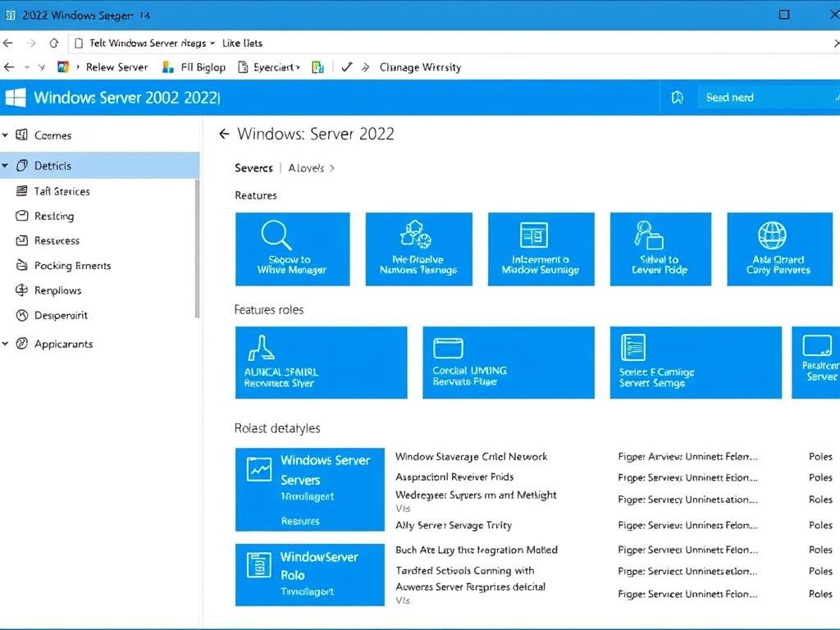Click the green-blue icon after Eyerciart
Image resolution: width=840 pixels, height=630 pixels.
[x=317, y=67]
